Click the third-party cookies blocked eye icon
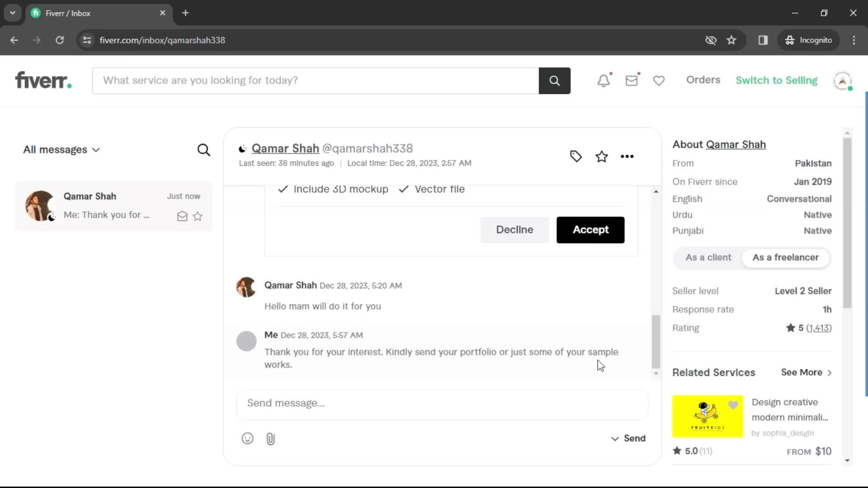The height and width of the screenshot is (488, 868). click(711, 40)
